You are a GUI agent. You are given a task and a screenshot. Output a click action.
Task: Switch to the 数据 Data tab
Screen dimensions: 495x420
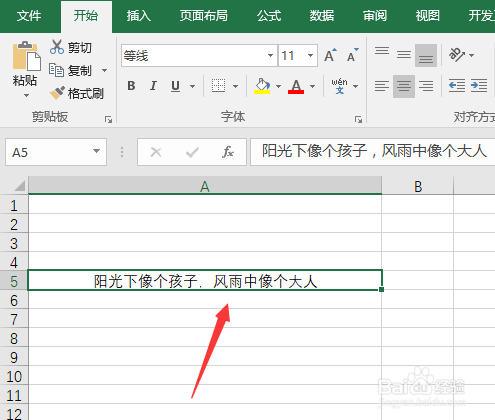tap(322, 16)
